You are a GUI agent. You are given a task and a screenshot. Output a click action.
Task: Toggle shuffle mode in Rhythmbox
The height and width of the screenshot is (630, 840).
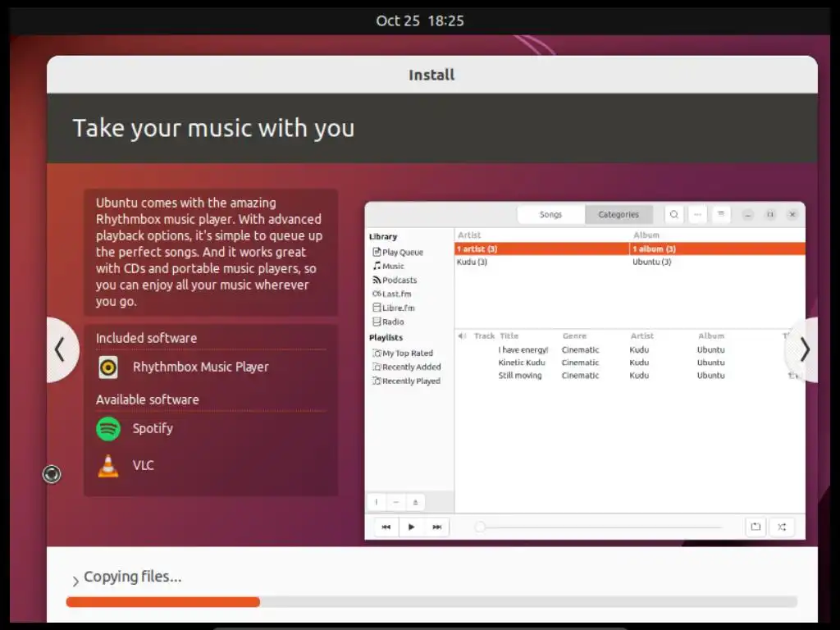pyautogui.click(x=782, y=527)
